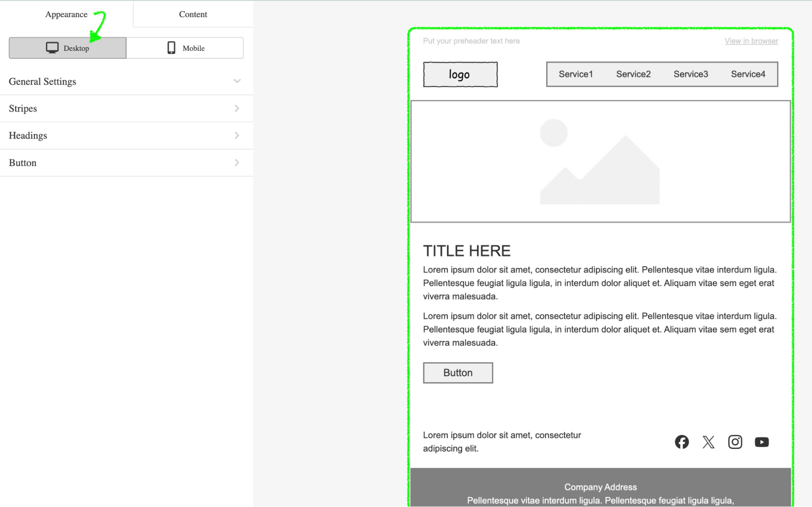Select the image placeholder block

pyautogui.click(x=600, y=161)
